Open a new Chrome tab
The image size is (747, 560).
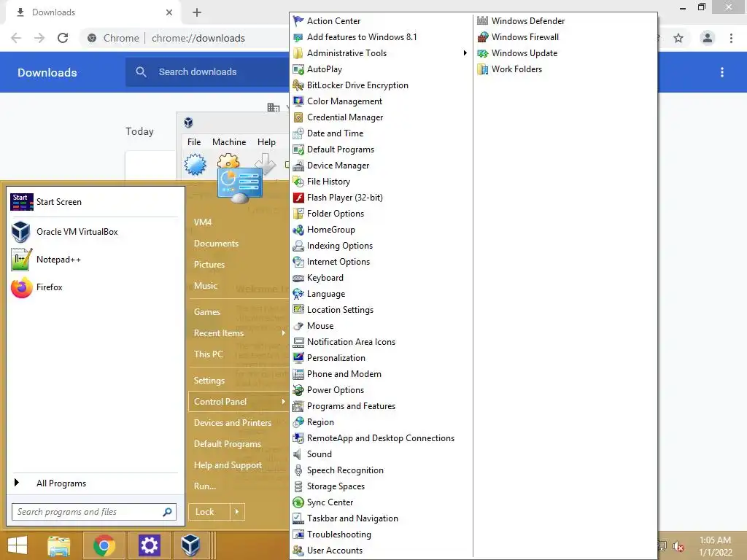click(197, 12)
